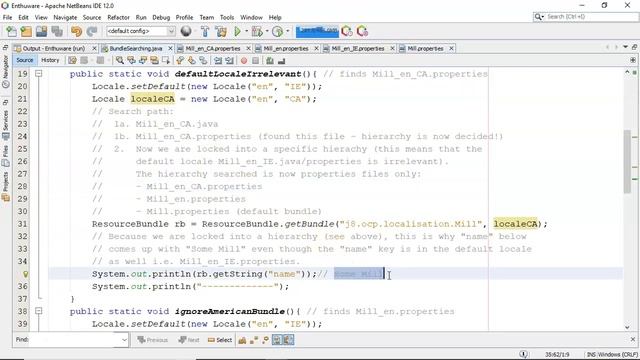Toggle Bookmark icon in editor toolbar
The height and width of the screenshot is (360, 640).
[x=203, y=60]
